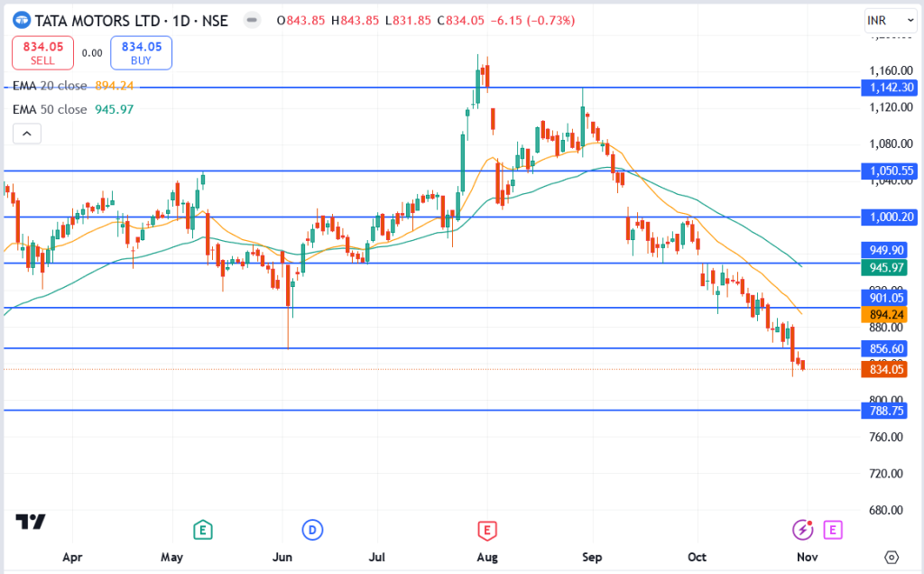Click the O843.85 open value in header
924x574 pixels.
pyautogui.click(x=301, y=21)
